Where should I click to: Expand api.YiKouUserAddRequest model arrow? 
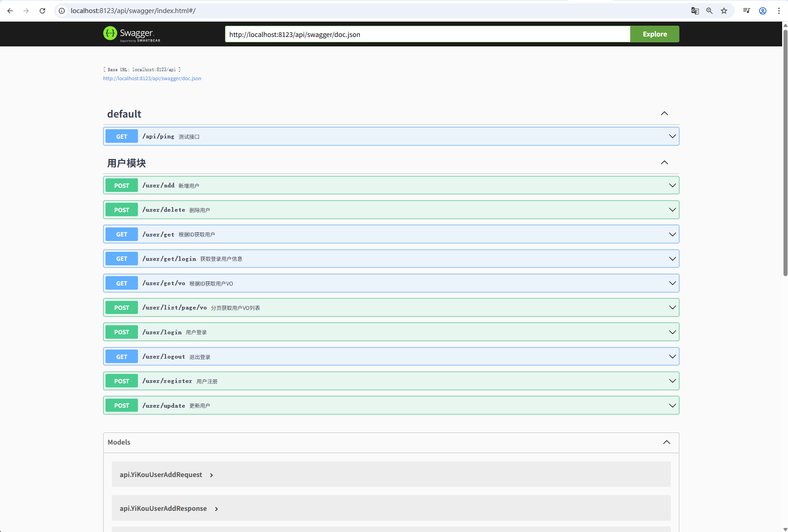point(211,475)
